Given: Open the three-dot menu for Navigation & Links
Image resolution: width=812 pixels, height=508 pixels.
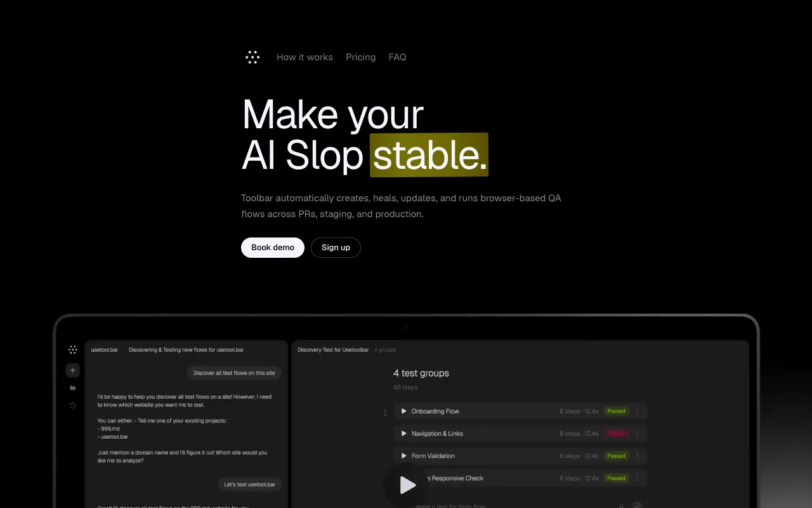Looking at the screenshot, I should click(638, 434).
